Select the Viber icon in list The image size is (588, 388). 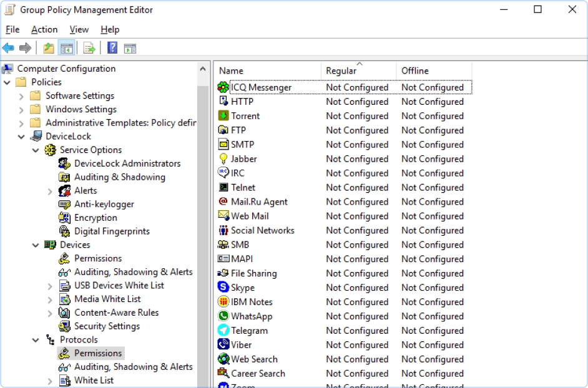223,345
